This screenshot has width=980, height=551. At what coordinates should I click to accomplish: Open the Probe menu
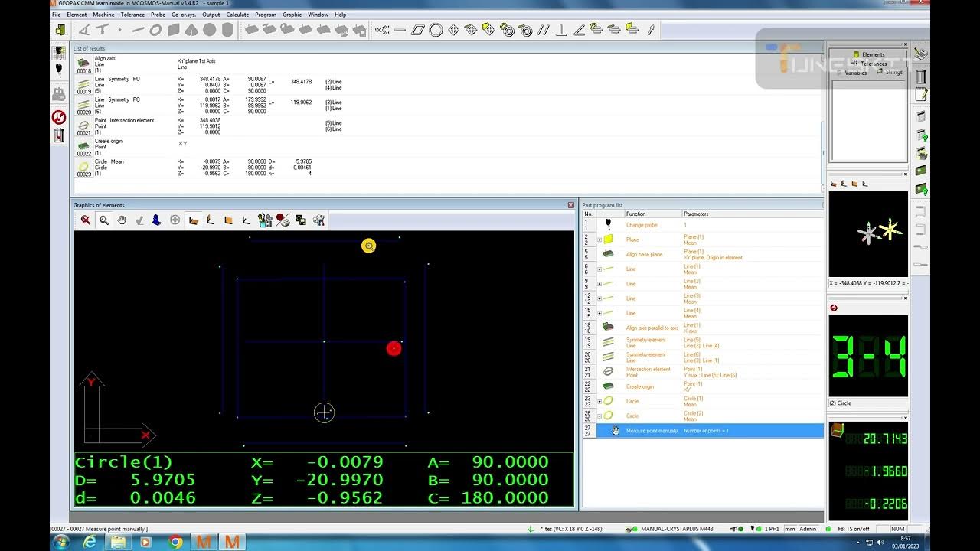[158, 15]
